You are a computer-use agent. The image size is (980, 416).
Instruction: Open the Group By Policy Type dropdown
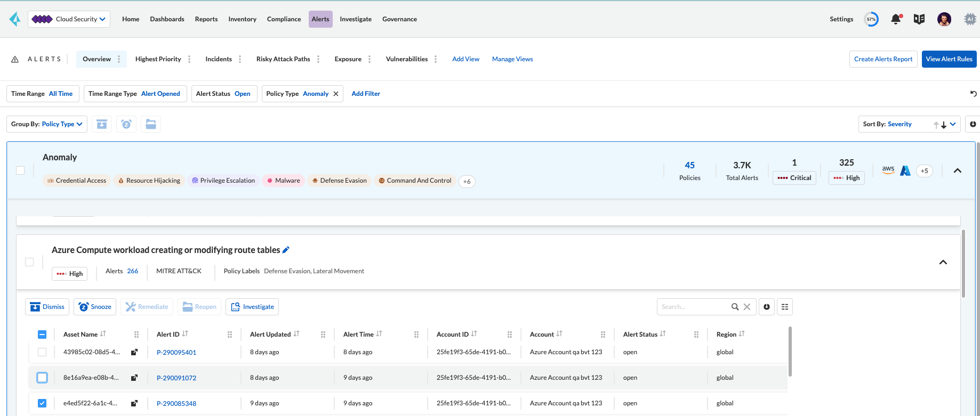pyautogui.click(x=47, y=124)
